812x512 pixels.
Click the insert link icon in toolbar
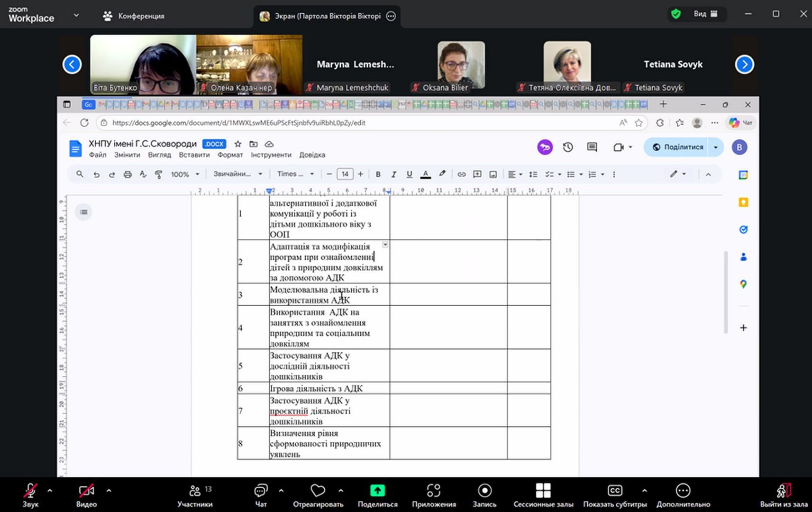click(x=461, y=174)
